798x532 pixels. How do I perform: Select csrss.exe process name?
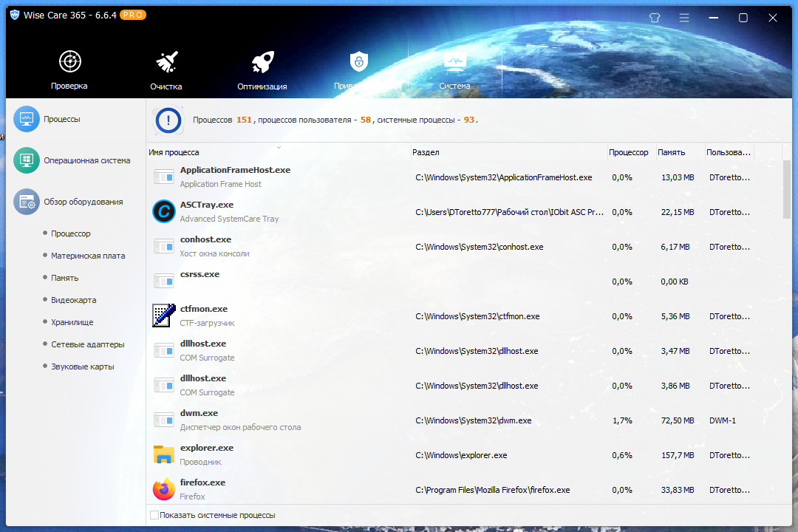coord(199,274)
